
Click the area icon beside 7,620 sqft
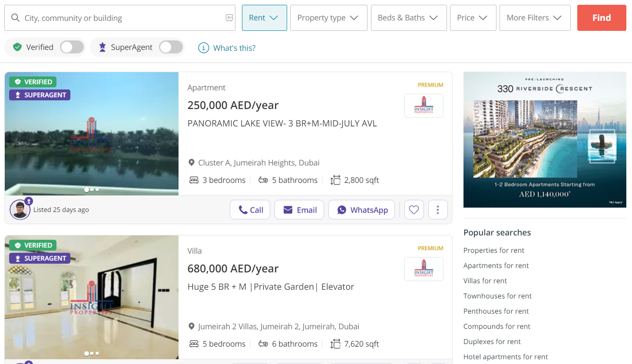tap(335, 344)
